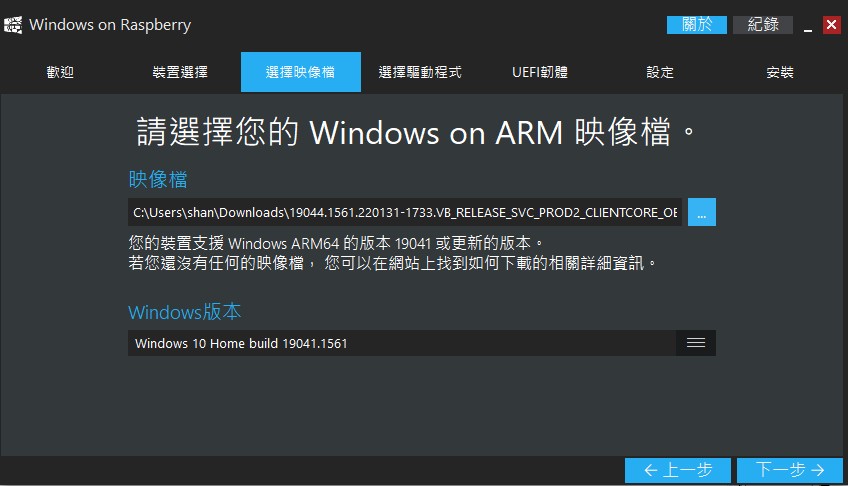Go back with the 上一步 button
The image size is (848, 486).
click(x=678, y=470)
